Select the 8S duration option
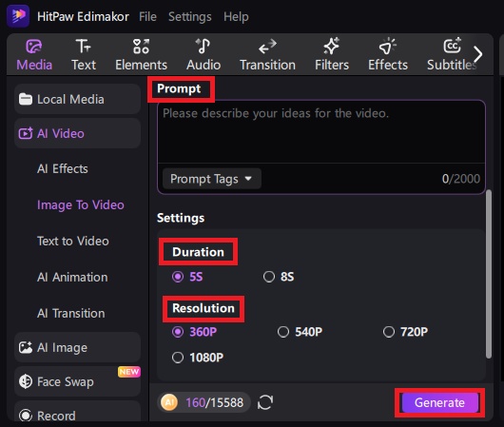The height and width of the screenshot is (427, 504). coord(279,277)
